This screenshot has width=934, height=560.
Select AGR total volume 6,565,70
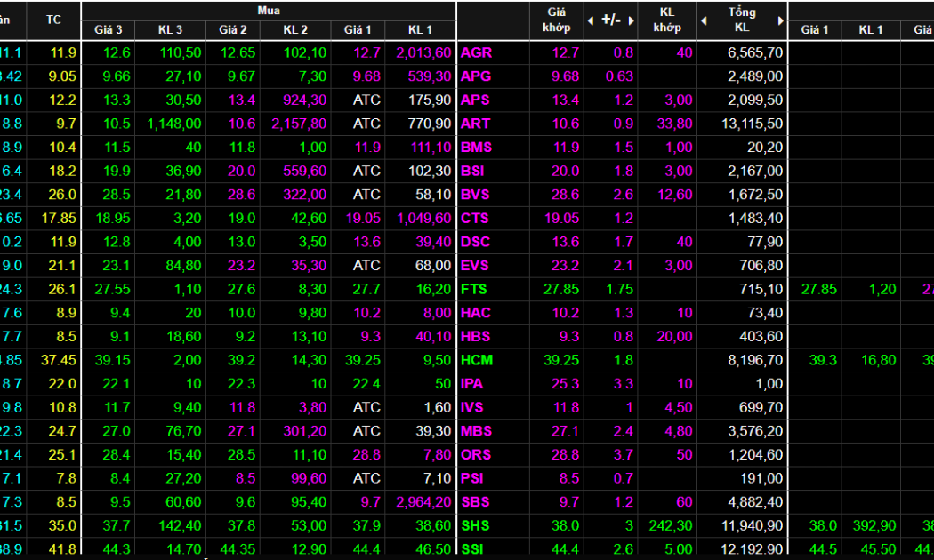[755, 53]
